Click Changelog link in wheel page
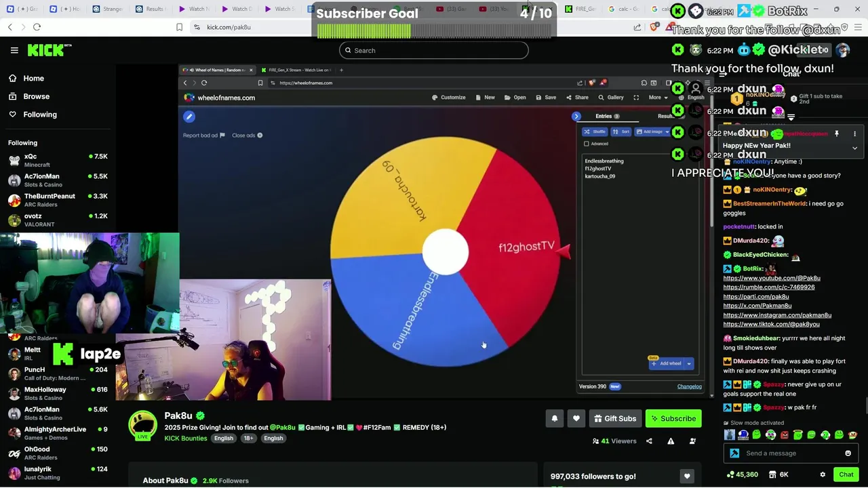868x488 pixels. pos(690,386)
